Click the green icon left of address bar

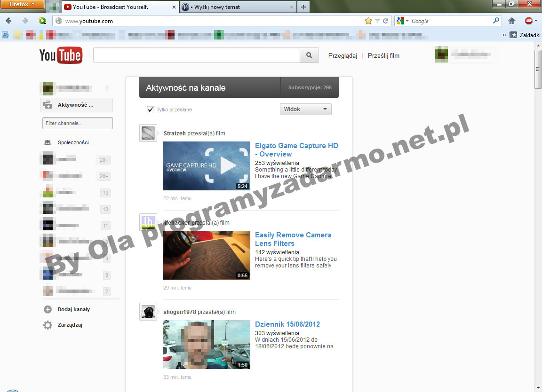[42, 21]
